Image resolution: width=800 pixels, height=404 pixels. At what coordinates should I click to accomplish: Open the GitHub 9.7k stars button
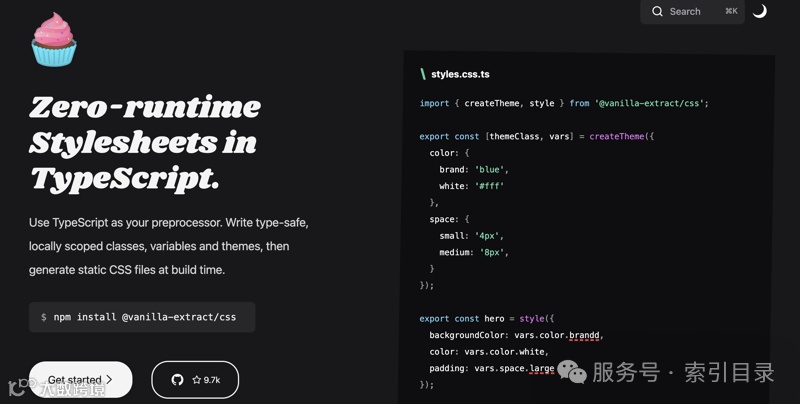pyautogui.click(x=195, y=380)
